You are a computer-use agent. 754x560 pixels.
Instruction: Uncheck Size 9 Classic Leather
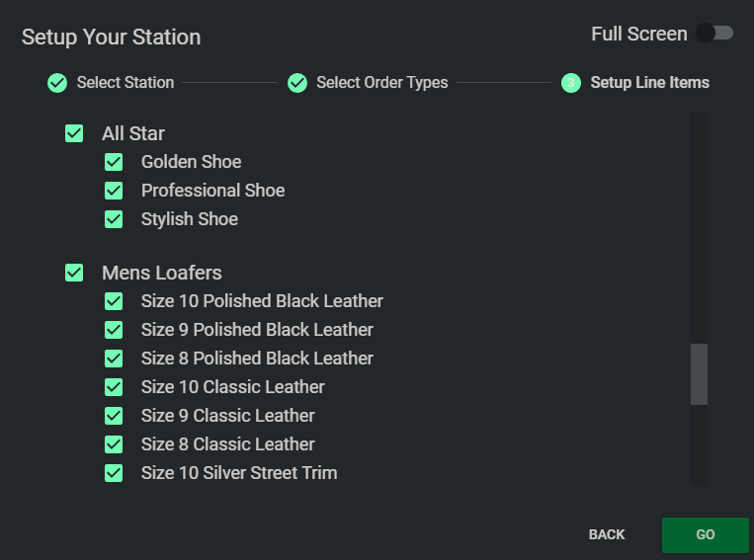[114, 416]
